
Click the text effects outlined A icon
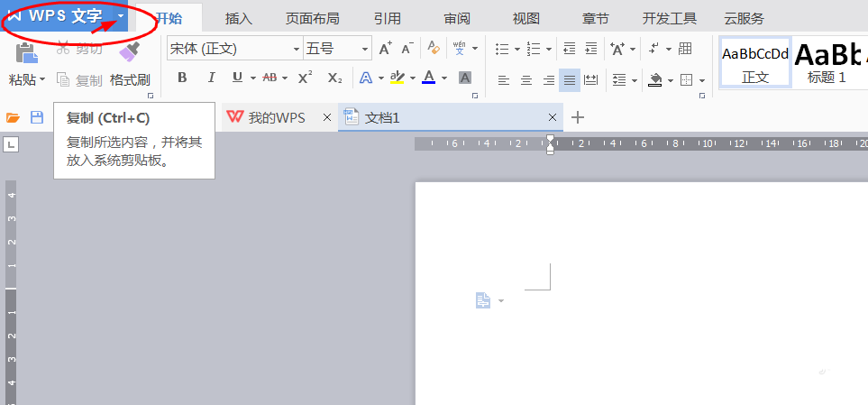point(365,78)
